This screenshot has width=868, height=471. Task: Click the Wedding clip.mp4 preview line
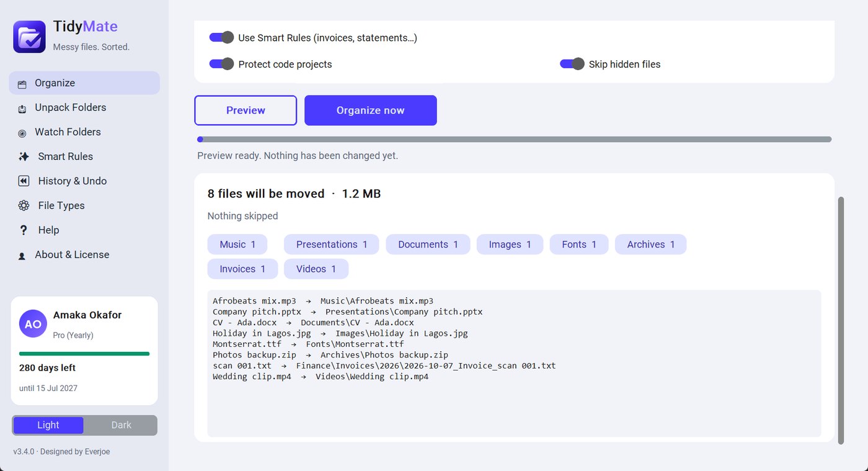[321, 377]
